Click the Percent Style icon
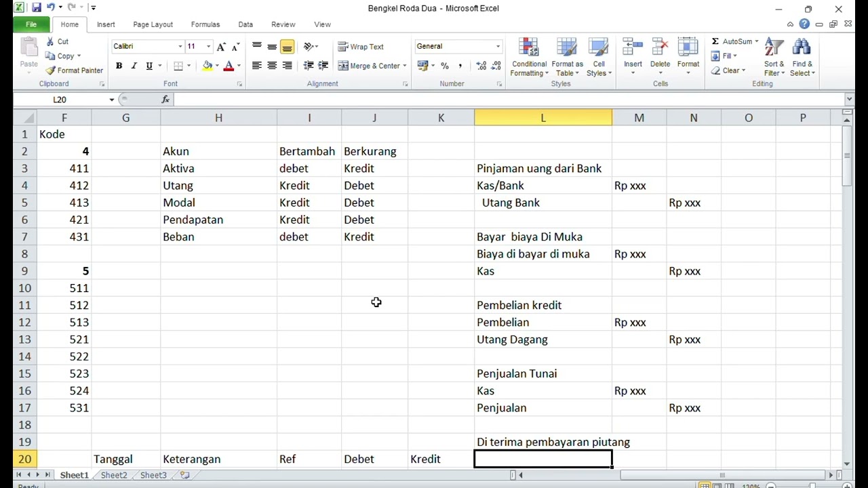 point(445,66)
